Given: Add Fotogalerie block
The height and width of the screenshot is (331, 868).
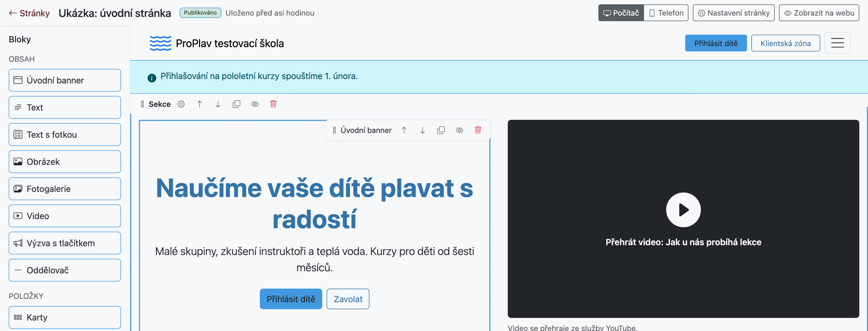Looking at the screenshot, I should pyautogui.click(x=65, y=189).
